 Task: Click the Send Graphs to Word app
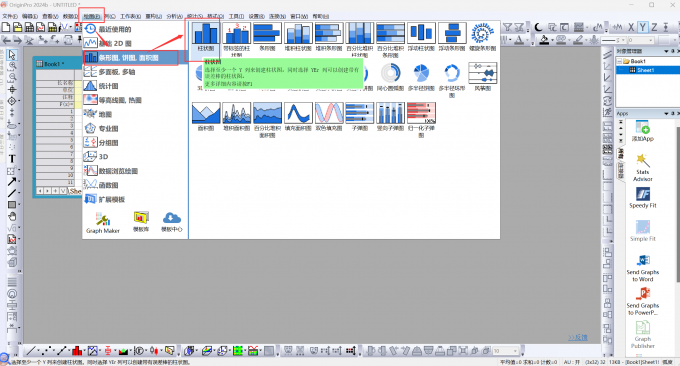(x=643, y=268)
